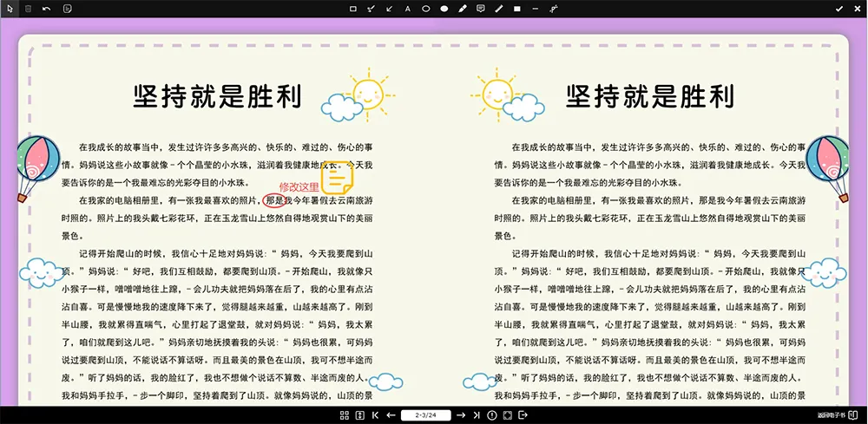Open the yellow sticky note annotation
This screenshot has width=868, height=424.
tap(338, 178)
